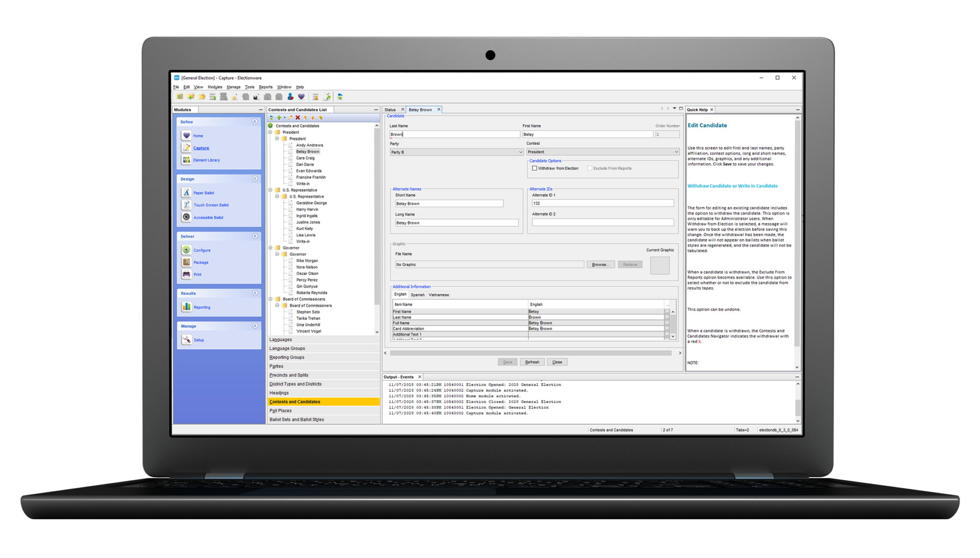Enable the Withdraw from Election checkbox
980x558 pixels.
coord(535,168)
